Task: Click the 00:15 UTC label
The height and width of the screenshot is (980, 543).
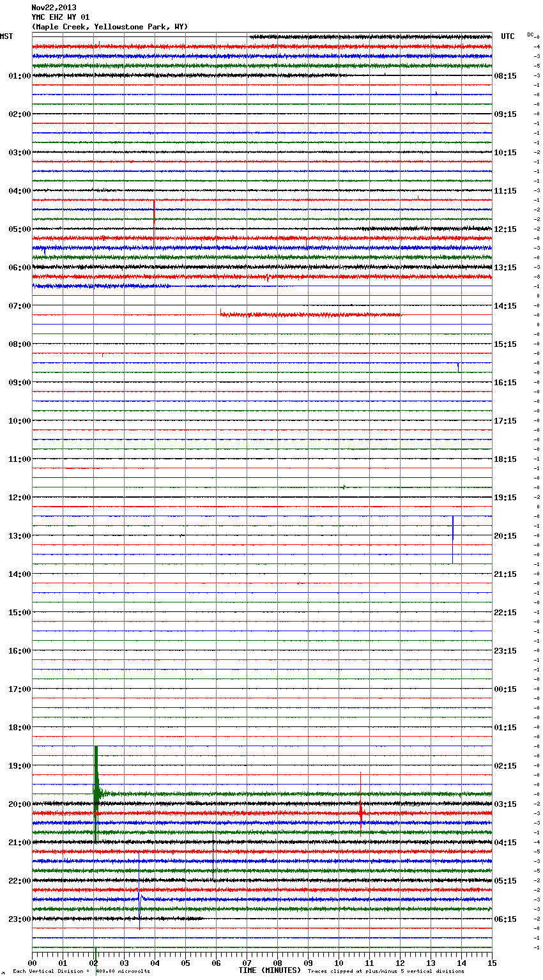Action: pos(505,689)
